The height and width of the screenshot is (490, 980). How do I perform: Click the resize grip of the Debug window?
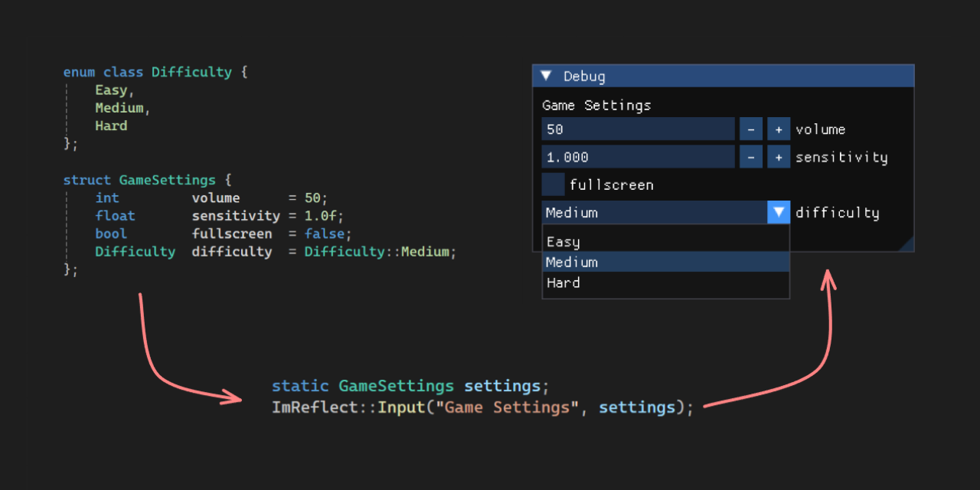tap(910, 246)
